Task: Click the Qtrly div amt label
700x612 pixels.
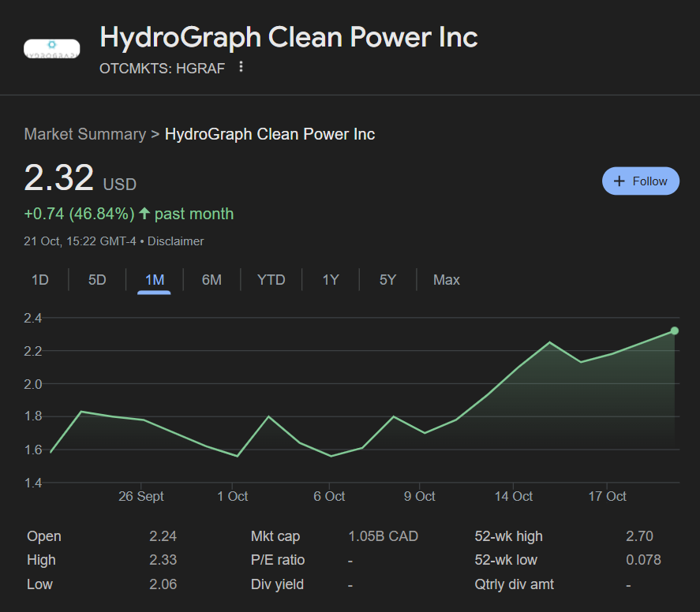Action: click(515, 584)
